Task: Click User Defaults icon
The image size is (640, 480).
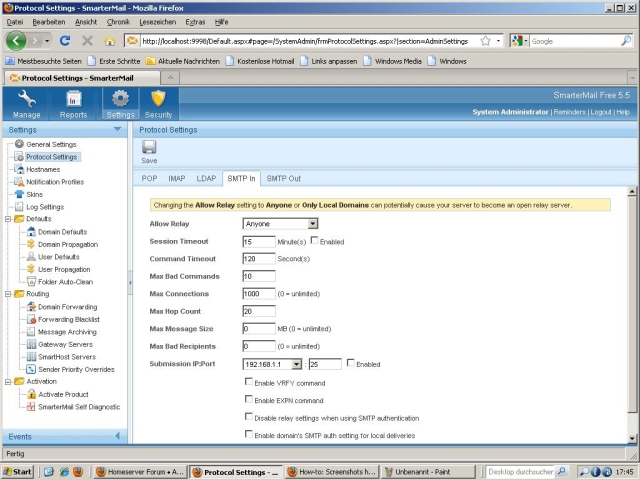Action: pos(31,257)
